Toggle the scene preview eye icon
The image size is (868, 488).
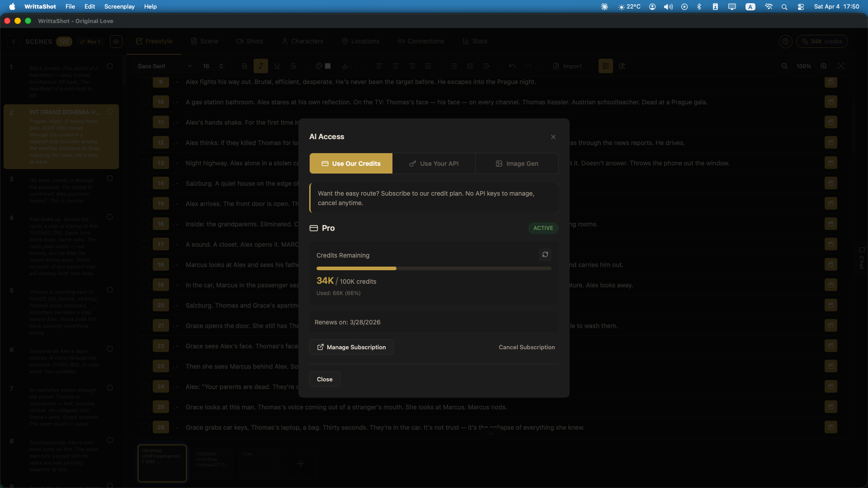click(x=116, y=42)
